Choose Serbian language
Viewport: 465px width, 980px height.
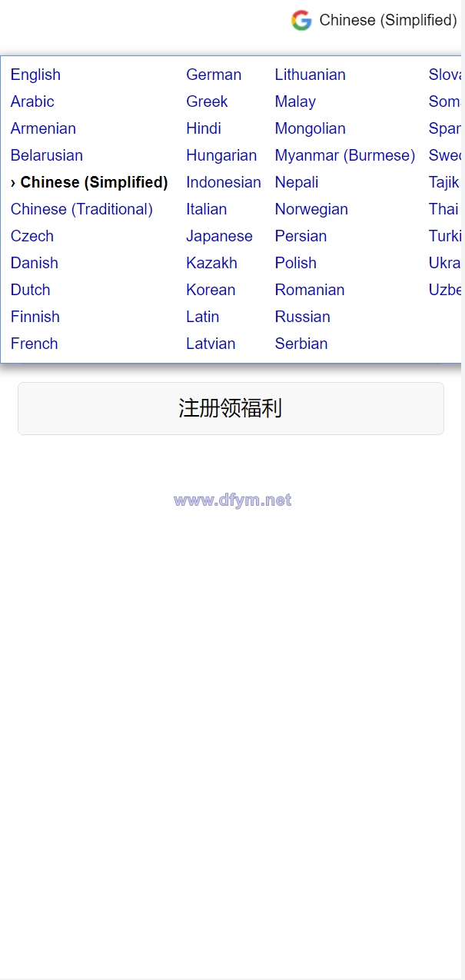click(301, 344)
